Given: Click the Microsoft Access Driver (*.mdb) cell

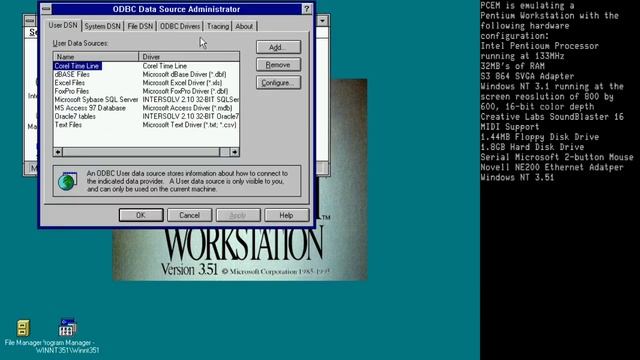Looking at the screenshot, I should click(187, 108).
